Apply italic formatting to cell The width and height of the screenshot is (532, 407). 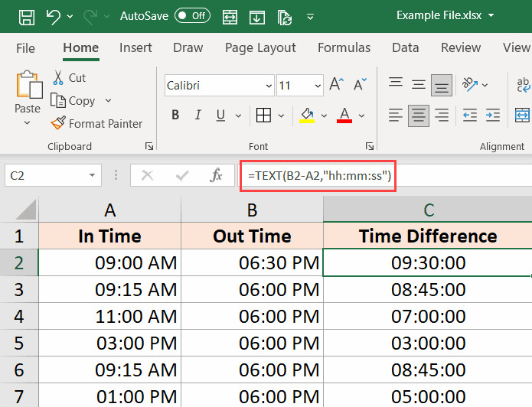click(198, 116)
